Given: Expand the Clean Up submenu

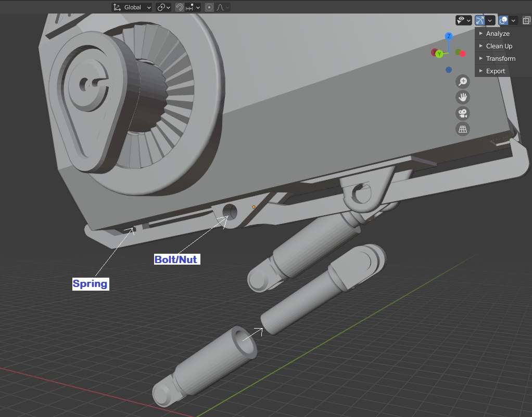Looking at the screenshot, I should pyautogui.click(x=499, y=46).
